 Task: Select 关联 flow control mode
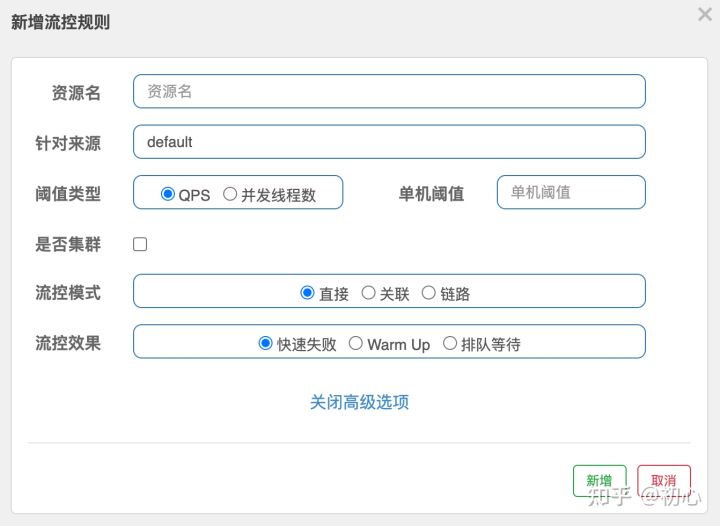[368, 292]
